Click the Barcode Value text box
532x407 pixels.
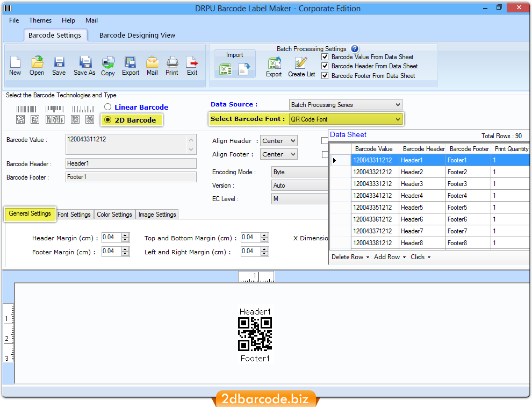click(x=131, y=144)
